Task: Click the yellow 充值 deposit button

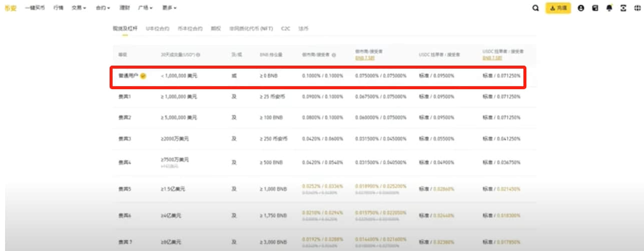Action: [558, 8]
